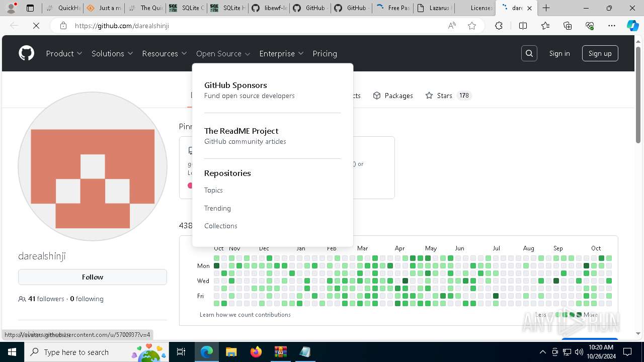The height and width of the screenshot is (362, 644).
Task: Open Learn how we count contributions link
Action: (x=245, y=315)
